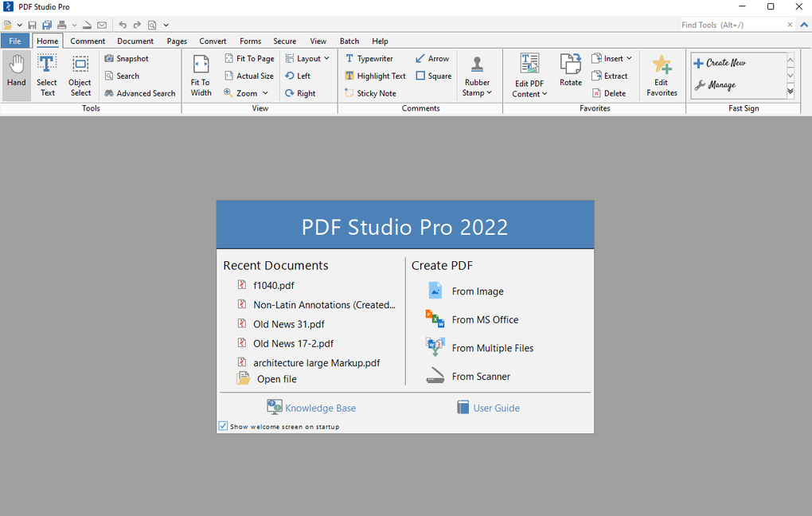Open the Highlight Text tool
This screenshot has height=516, width=812.
point(375,76)
